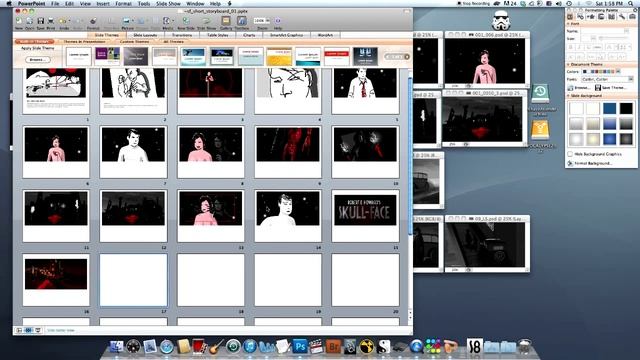Open Photoshop from the Dock
The width and height of the screenshot is (640, 360).
[x=300, y=347]
